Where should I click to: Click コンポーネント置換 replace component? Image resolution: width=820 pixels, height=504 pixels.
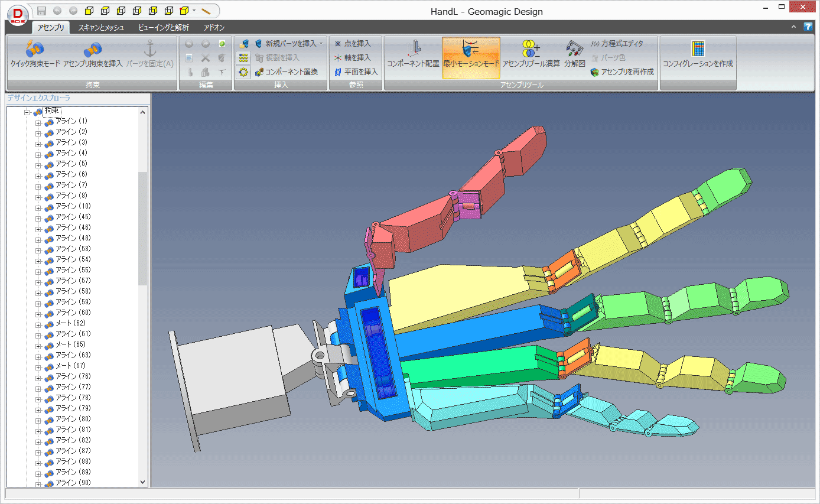(x=287, y=71)
